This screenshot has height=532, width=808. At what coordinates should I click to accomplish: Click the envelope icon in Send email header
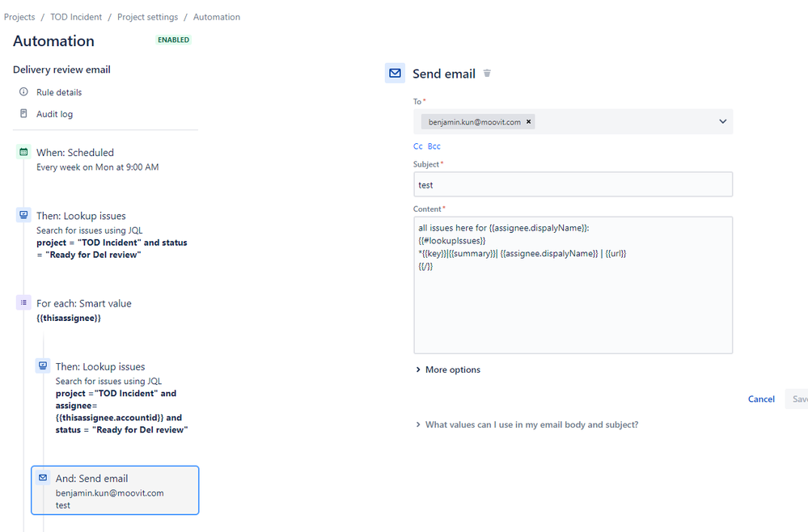coord(395,73)
